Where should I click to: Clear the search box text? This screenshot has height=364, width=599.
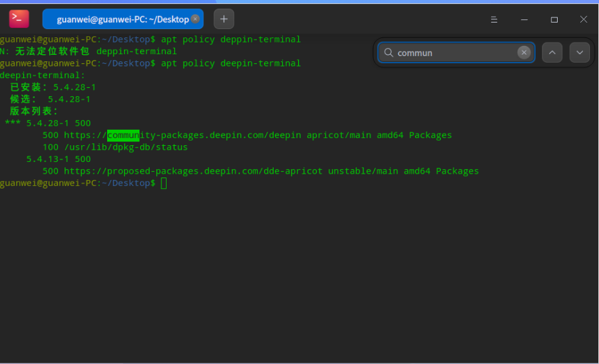[523, 53]
